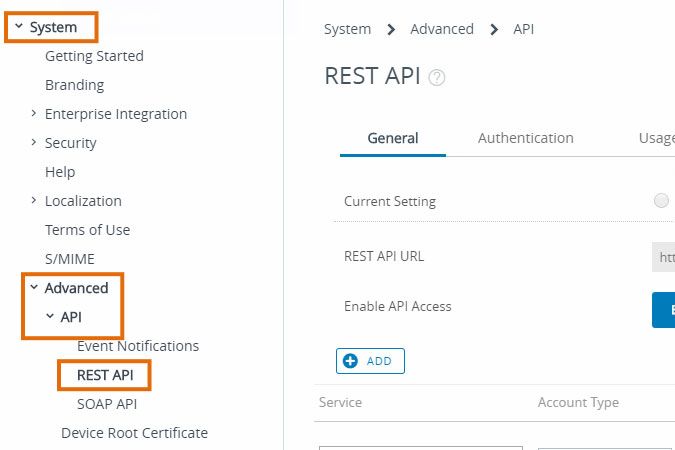Viewport: 675px width, 450px height.
Task: Select the Current Setting radio button
Action: [661, 201]
